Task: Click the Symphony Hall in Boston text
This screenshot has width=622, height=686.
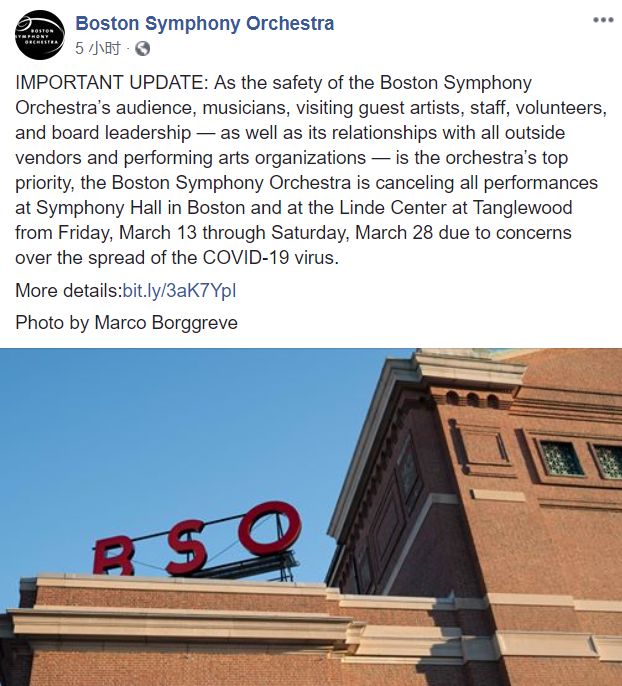Action: 140,208
